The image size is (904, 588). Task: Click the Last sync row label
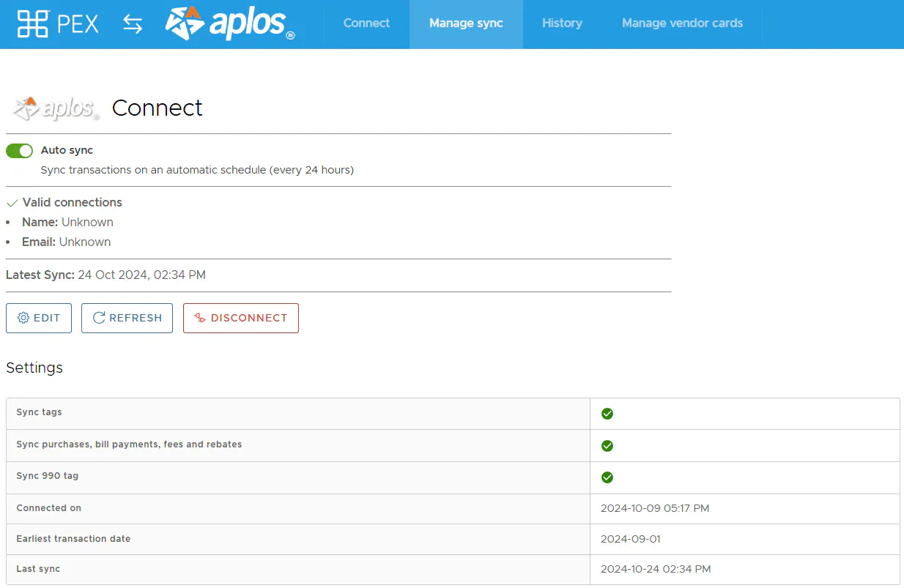tap(38, 569)
